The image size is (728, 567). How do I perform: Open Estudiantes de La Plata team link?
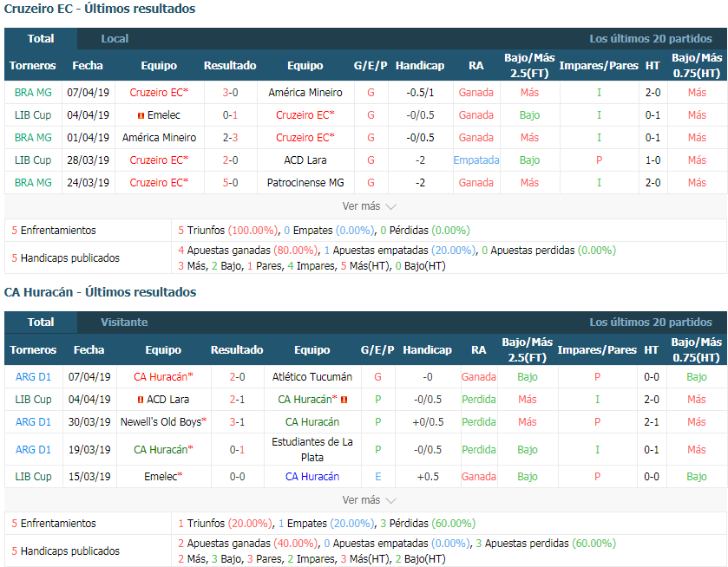pyautogui.click(x=312, y=450)
